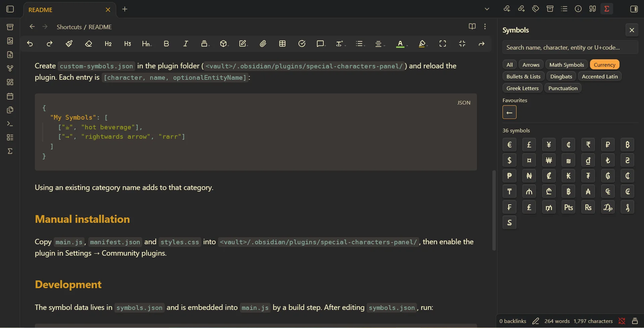Toggle right sidebar visibility

coord(634,9)
